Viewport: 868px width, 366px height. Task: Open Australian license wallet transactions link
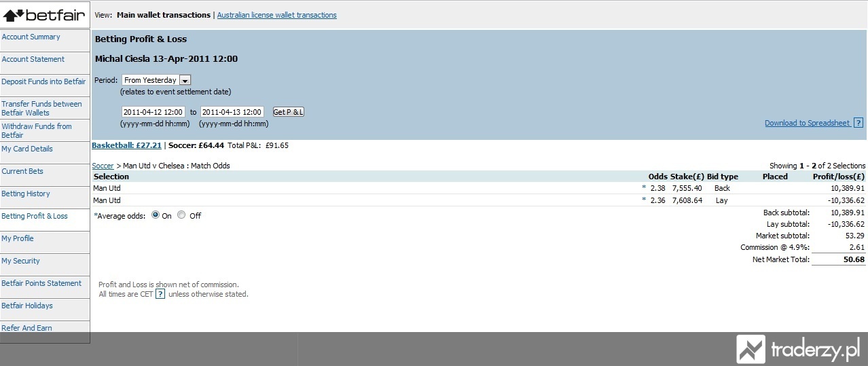[276, 15]
